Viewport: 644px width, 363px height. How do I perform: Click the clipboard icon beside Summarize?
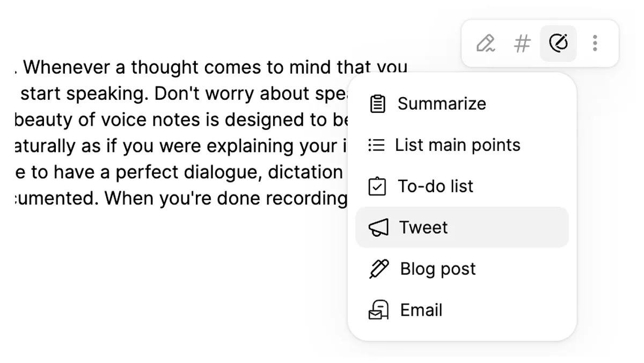(x=378, y=104)
